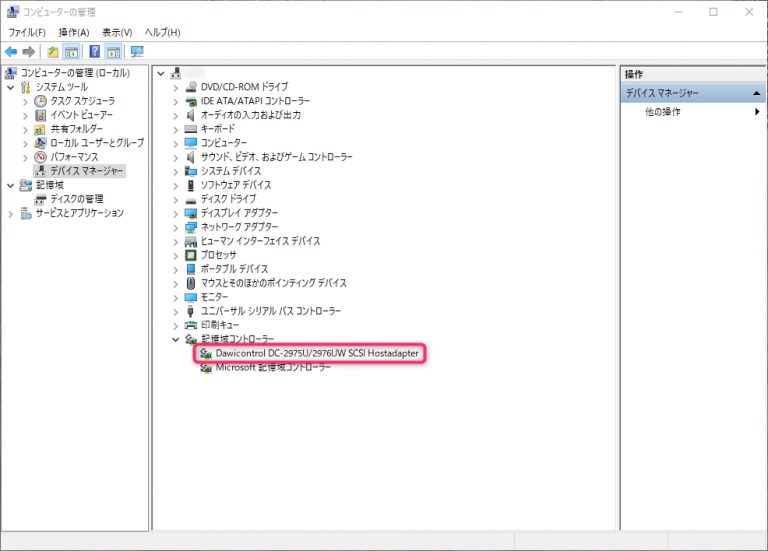Click the ディスクの管理 icon

click(x=40, y=199)
